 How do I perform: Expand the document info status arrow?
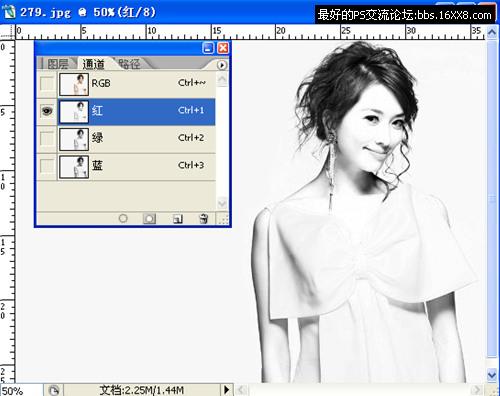pyautogui.click(x=226, y=389)
